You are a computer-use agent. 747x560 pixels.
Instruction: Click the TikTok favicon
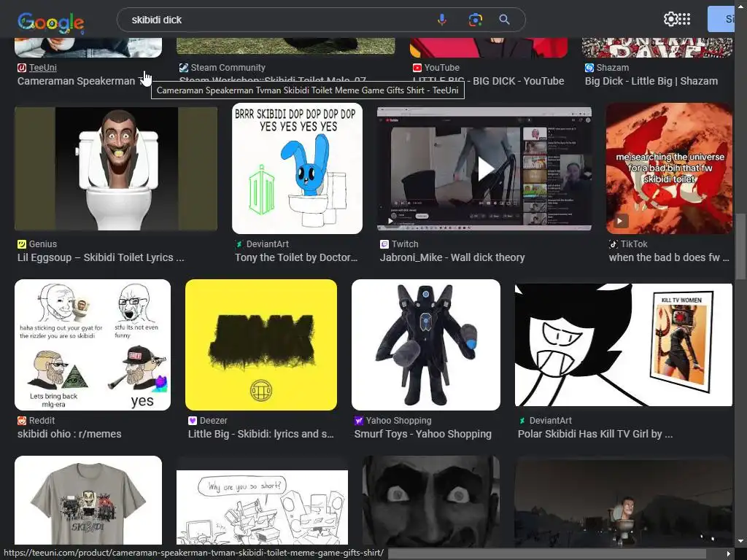click(x=613, y=244)
